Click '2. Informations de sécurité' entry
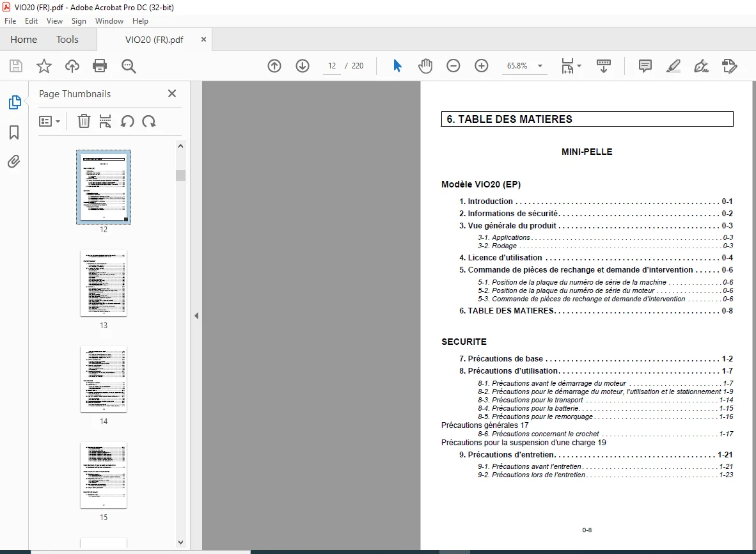Viewport: 756px width, 554px height. pos(596,214)
